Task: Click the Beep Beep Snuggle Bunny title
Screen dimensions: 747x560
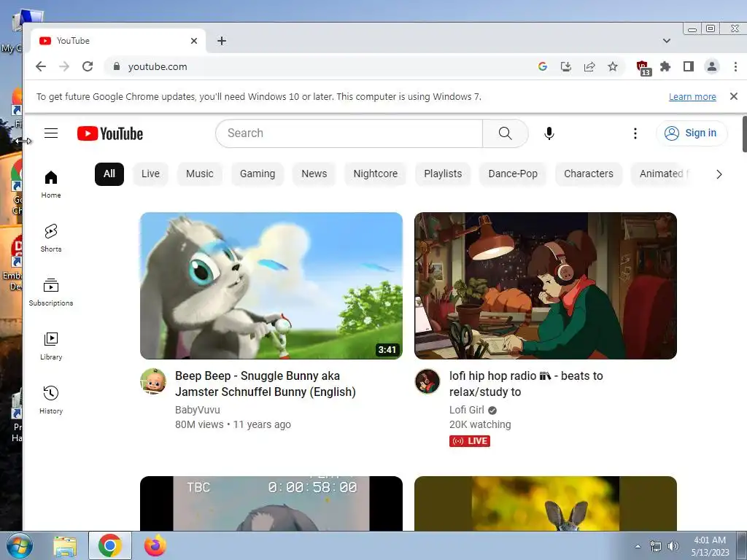Action: [x=266, y=384]
